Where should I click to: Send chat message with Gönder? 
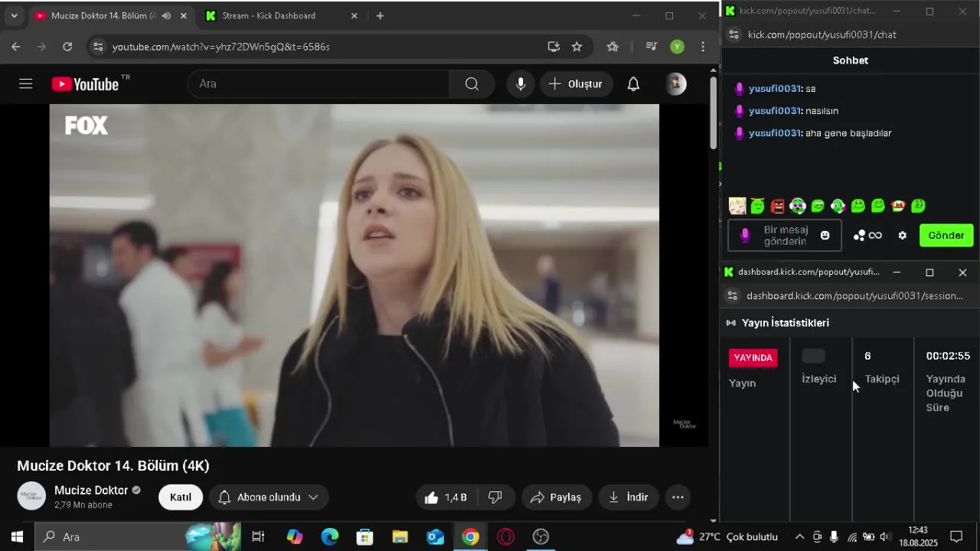(946, 236)
